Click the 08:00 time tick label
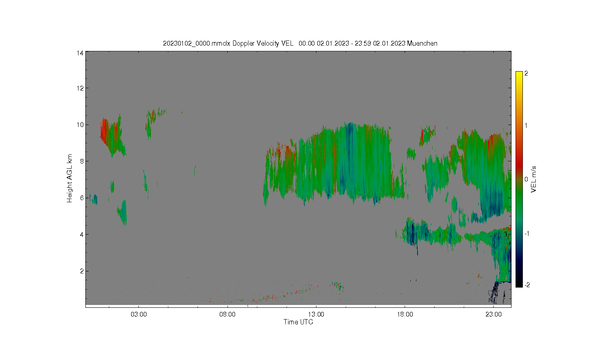The width and height of the screenshot is (607, 364). pyautogui.click(x=227, y=314)
